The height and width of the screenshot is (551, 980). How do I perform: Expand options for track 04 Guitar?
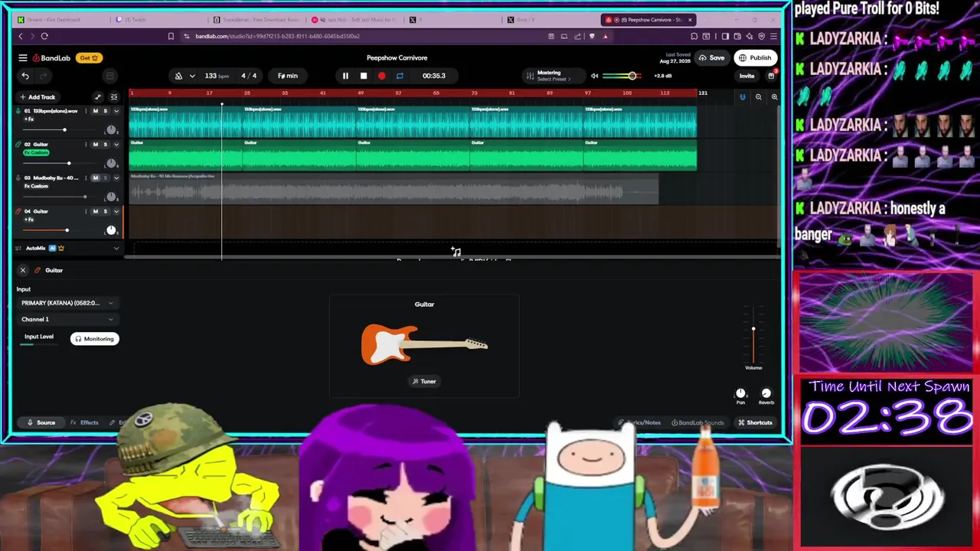pos(116,211)
